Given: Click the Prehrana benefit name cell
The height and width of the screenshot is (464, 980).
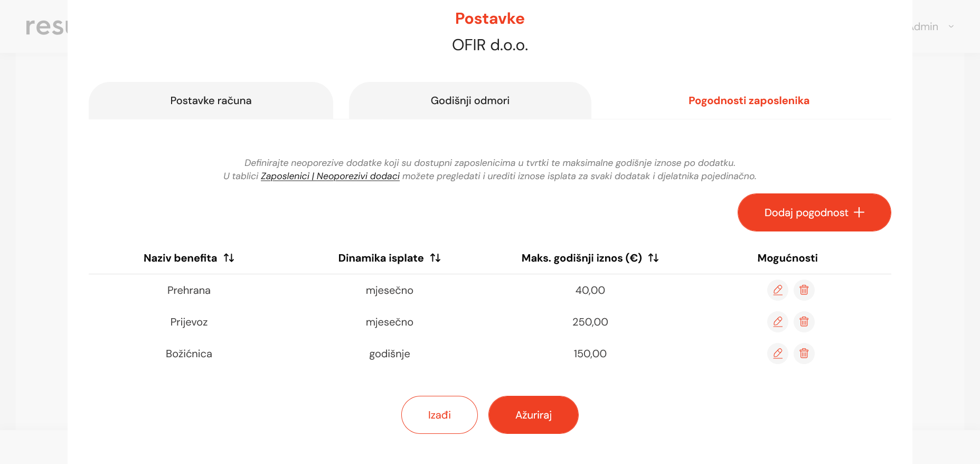Looking at the screenshot, I should click(x=189, y=290).
